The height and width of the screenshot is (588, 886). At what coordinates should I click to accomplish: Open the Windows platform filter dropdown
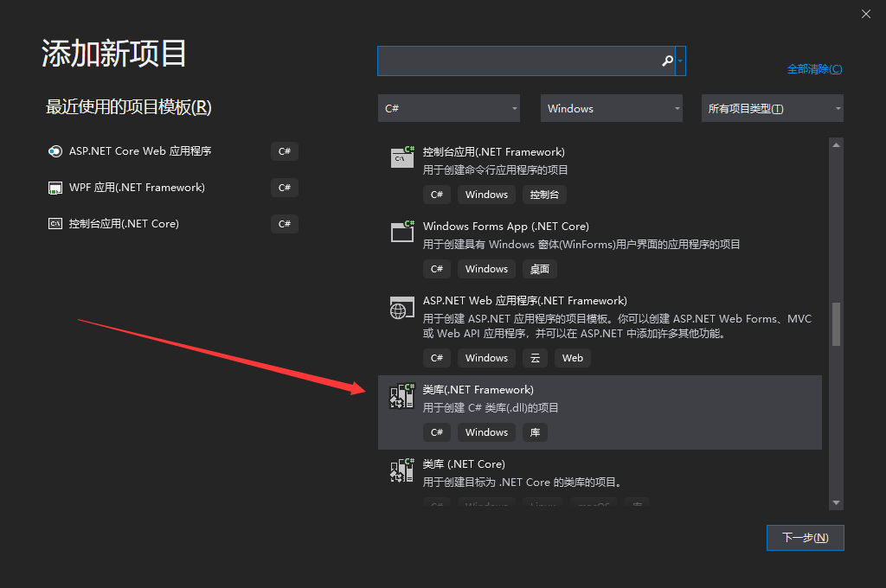(612, 108)
